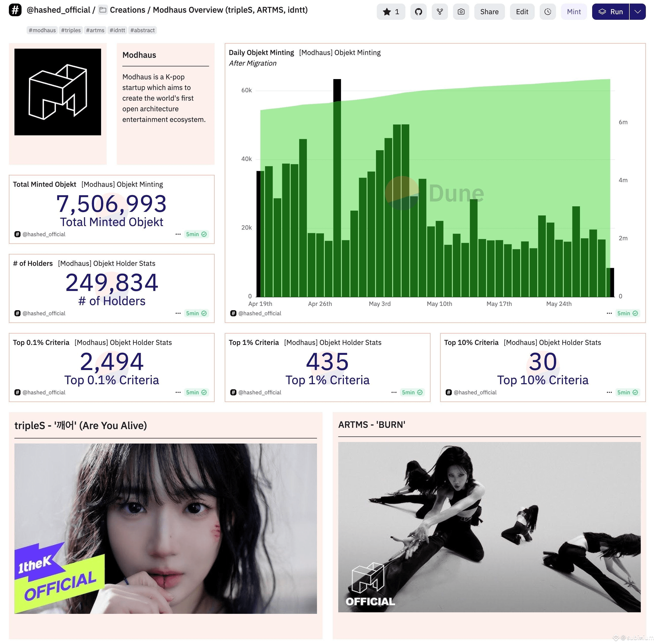
Task: Take a screenshot with the camera icon
Action: click(461, 12)
